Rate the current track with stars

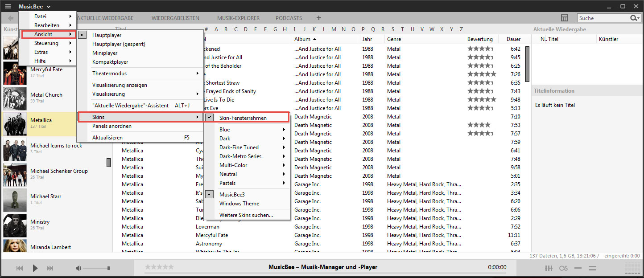(x=159, y=267)
